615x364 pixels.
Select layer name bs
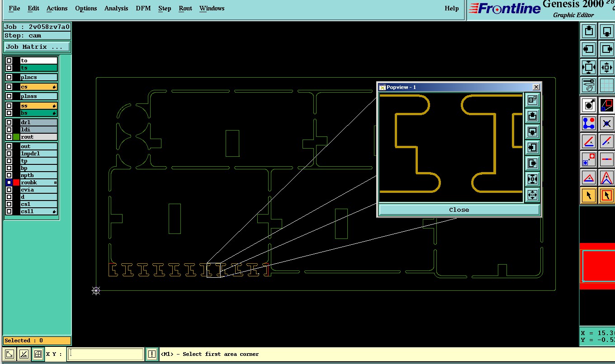point(39,113)
